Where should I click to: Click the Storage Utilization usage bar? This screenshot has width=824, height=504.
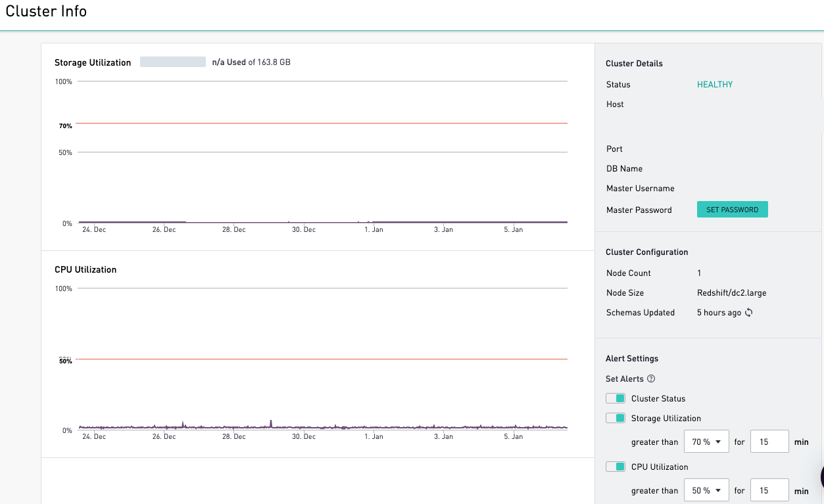click(x=173, y=62)
